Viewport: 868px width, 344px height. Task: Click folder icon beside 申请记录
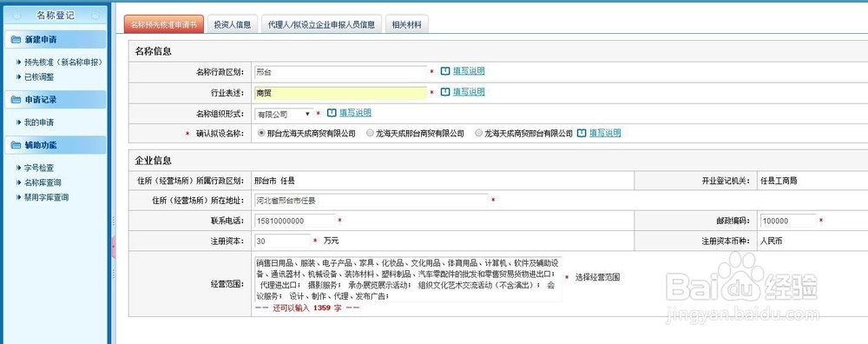click(x=16, y=100)
